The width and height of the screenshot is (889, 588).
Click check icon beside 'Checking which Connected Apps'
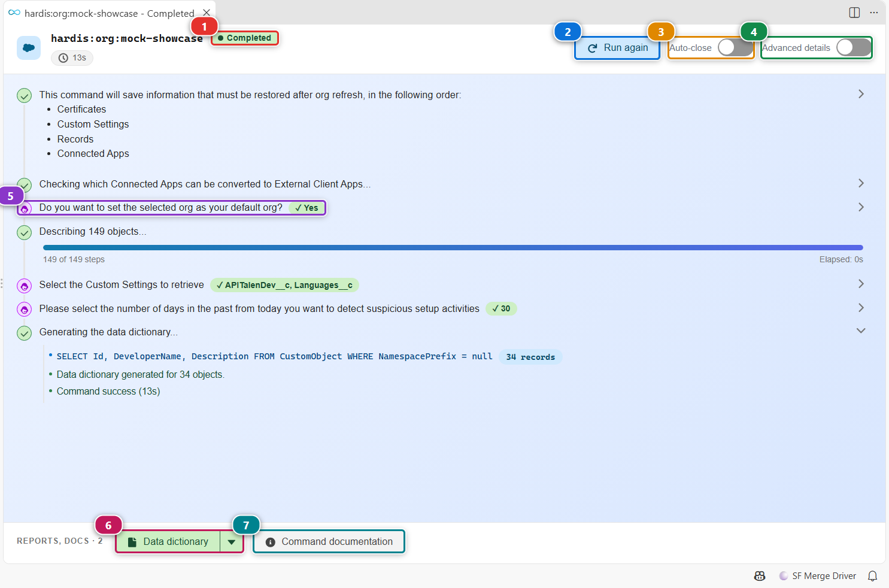coord(25,184)
